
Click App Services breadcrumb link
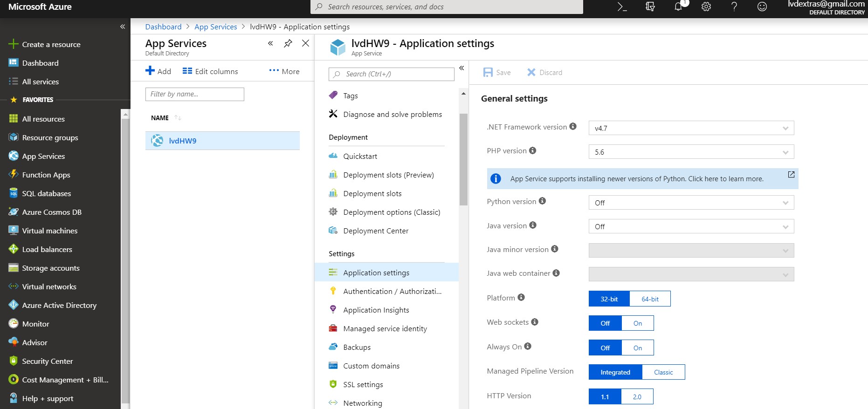tap(216, 27)
